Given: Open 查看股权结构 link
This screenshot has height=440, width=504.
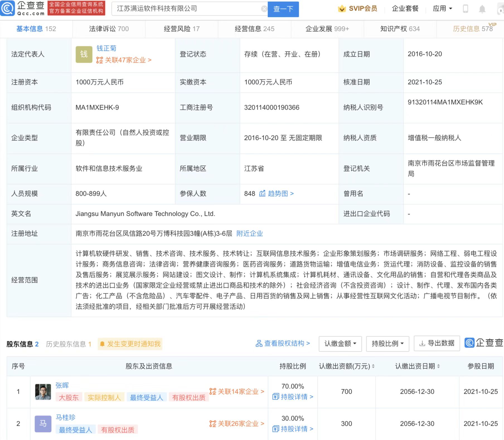Looking at the screenshot, I should 283,344.
